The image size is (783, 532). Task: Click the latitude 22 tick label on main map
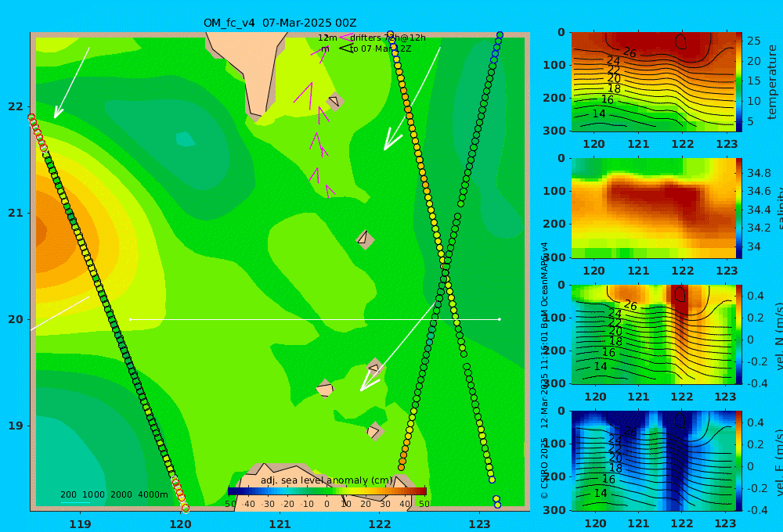[x=16, y=106]
